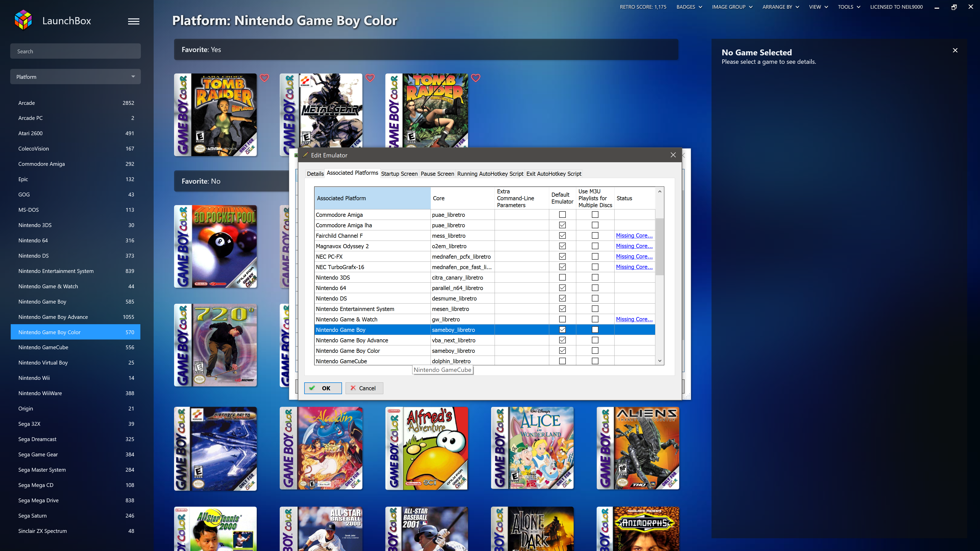
Task: Open the Running AutoHotkey Script tab
Action: tap(490, 174)
